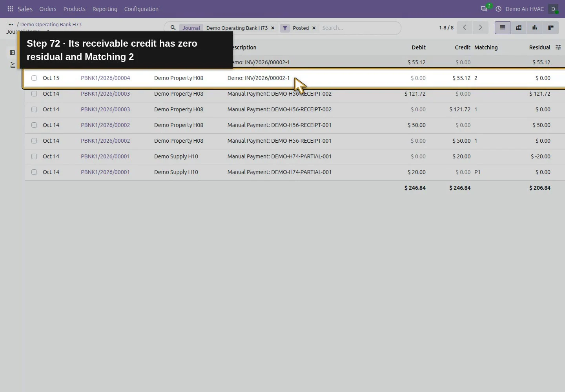Select the row with residual $ -20.00

click(34, 156)
